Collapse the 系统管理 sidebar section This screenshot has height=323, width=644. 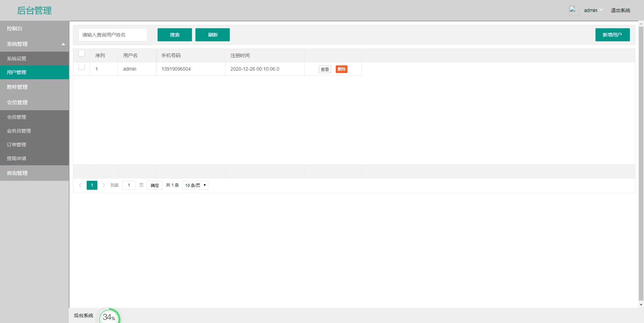[x=34, y=44]
